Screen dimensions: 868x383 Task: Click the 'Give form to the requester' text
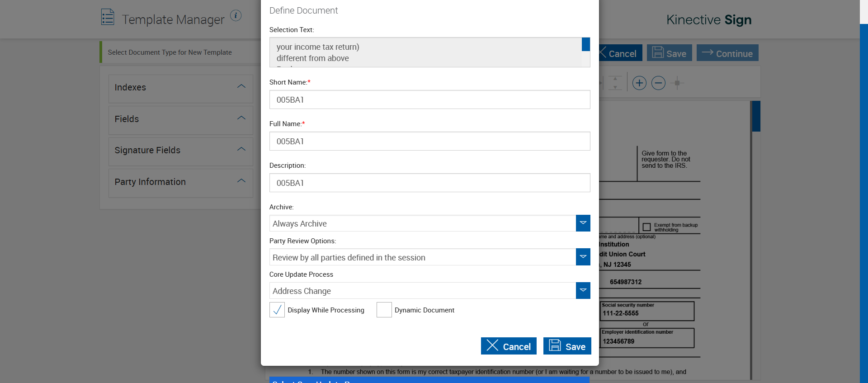[x=666, y=160]
